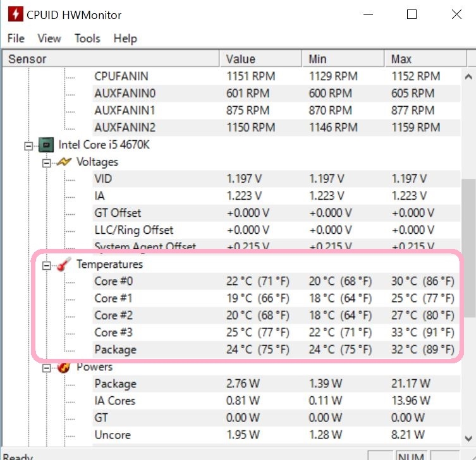Click the HWMonitor lightning bolt app icon
Image resolution: width=476 pixels, height=460 pixels.
15,15
